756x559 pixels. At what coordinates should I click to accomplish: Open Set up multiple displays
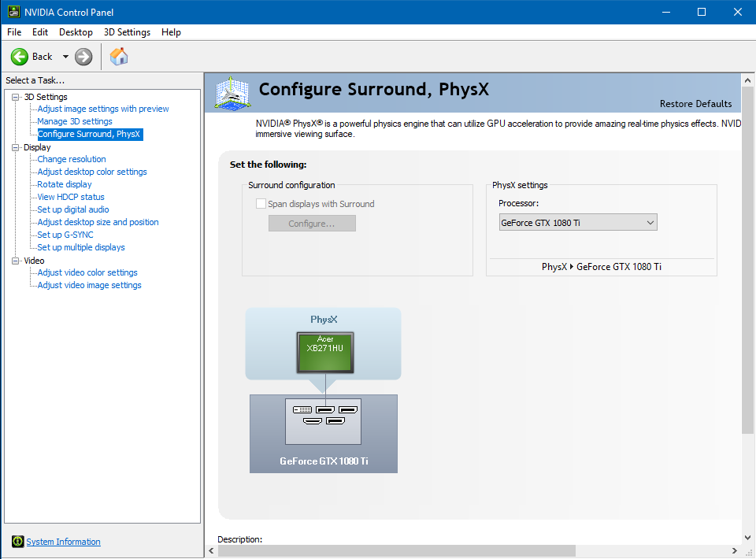(x=81, y=247)
